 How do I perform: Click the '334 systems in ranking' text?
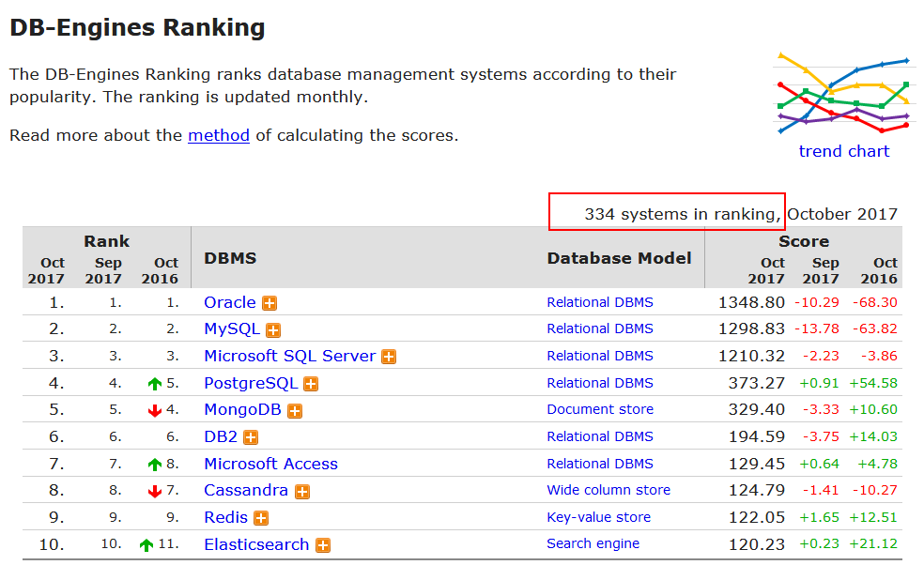tap(683, 214)
